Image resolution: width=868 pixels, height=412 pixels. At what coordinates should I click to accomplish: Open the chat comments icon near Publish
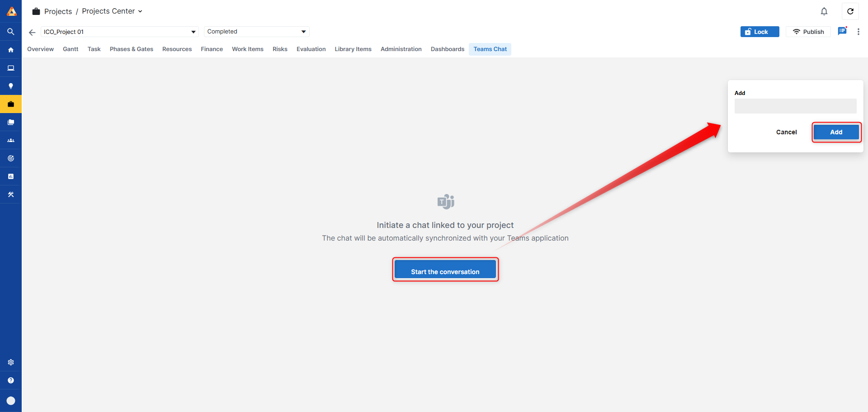click(842, 31)
